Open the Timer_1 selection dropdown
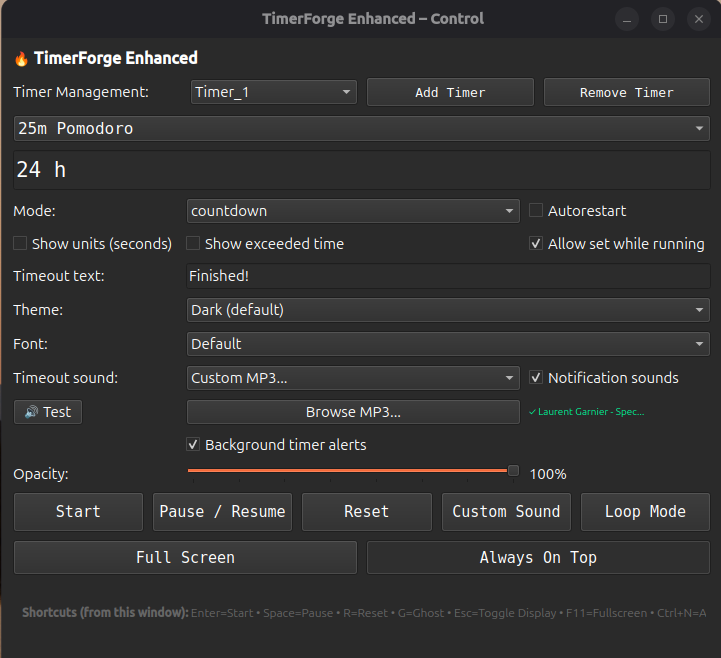The width and height of the screenshot is (721, 658). tap(273, 92)
